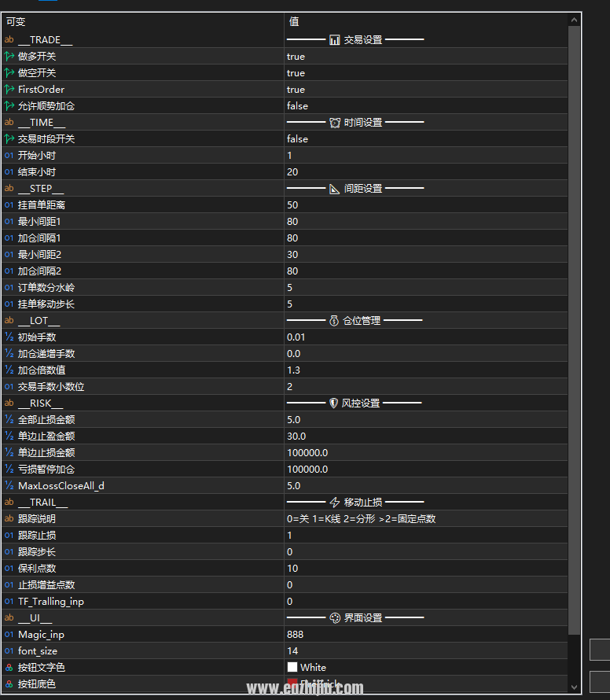Click the palette icon in 界面设置 header

coord(335,618)
